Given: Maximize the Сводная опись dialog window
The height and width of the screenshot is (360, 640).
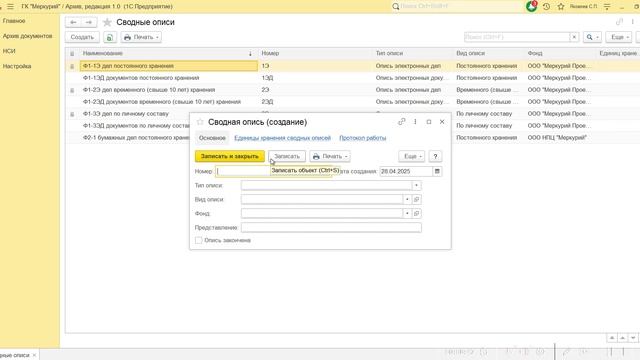Looking at the screenshot, I should tap(429, 122).
